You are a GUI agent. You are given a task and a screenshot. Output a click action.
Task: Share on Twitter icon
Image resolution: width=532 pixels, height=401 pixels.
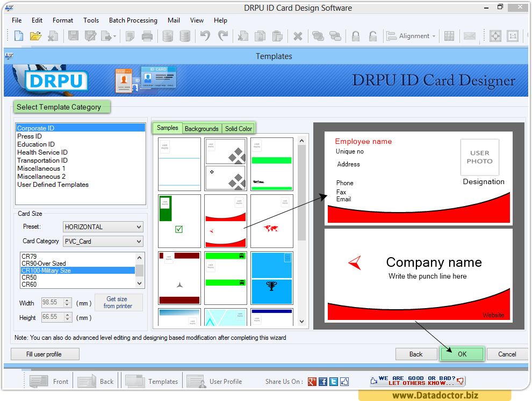(334, 382)
